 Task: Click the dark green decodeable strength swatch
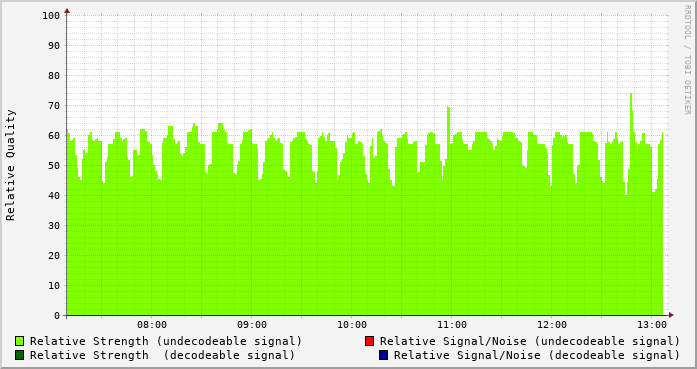[20, 355]
